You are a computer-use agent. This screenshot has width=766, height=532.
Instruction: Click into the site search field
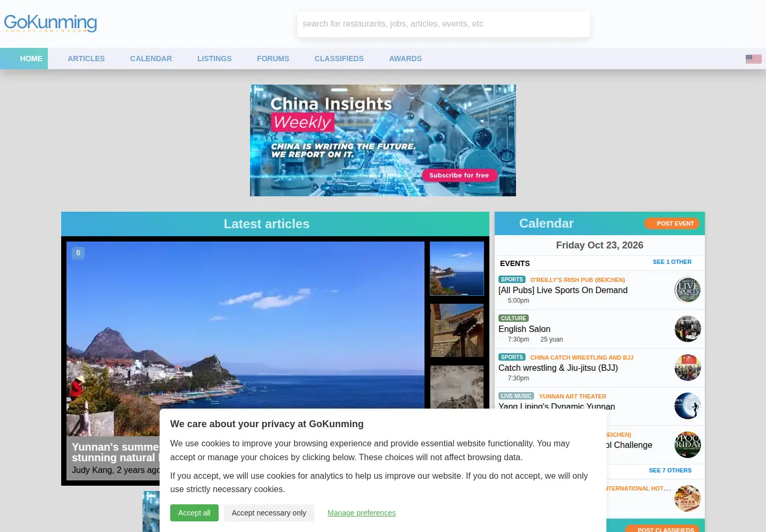(444, 24)
